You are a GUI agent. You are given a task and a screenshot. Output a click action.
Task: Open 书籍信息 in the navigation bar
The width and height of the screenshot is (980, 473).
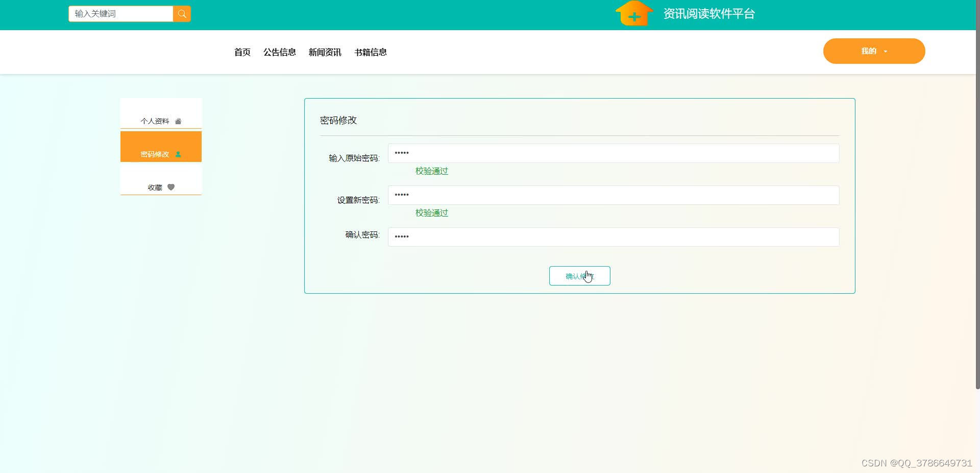371,52
